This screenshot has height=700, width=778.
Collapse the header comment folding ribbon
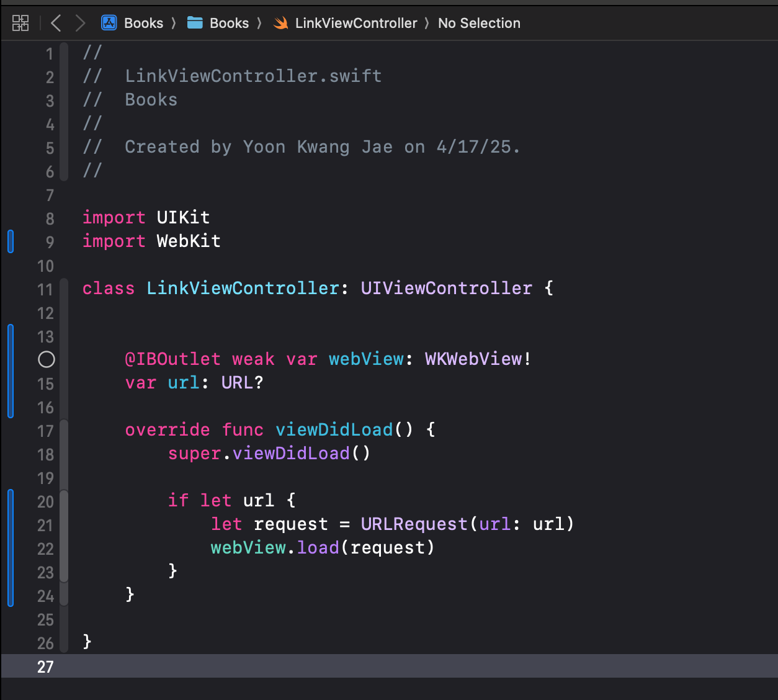tap(64, 112)
